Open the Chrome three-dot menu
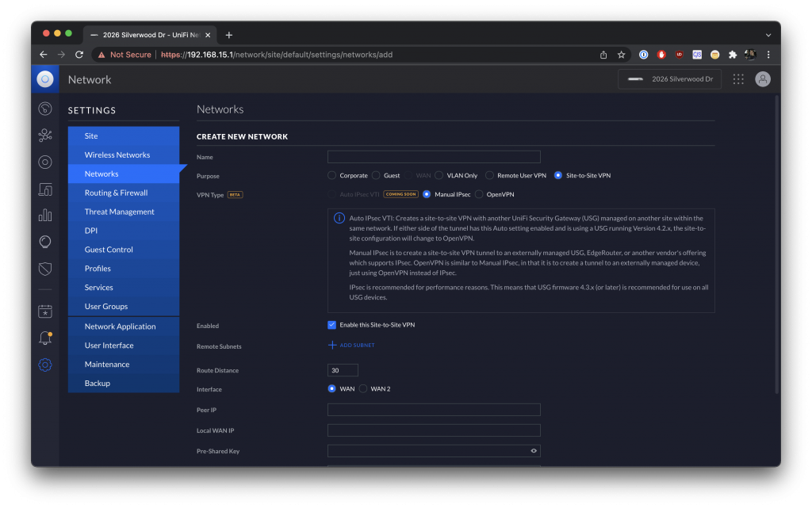Viewport: 812px width, 508px height. [768, 55]
